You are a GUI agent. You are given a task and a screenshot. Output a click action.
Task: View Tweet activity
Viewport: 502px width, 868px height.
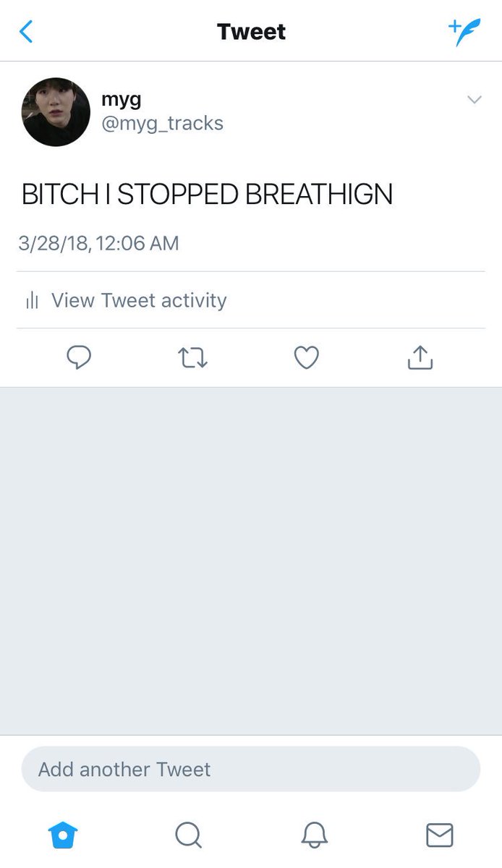[x=139, y=300]
